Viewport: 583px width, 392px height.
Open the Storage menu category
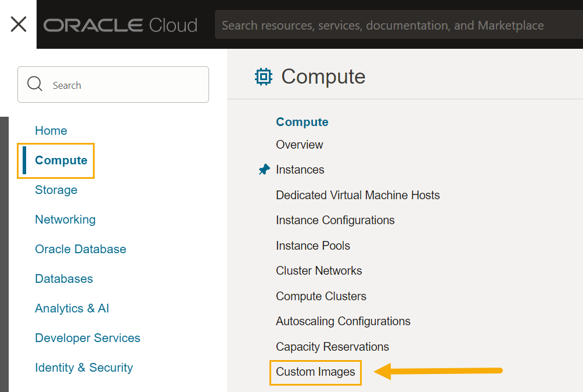(56, 190)
